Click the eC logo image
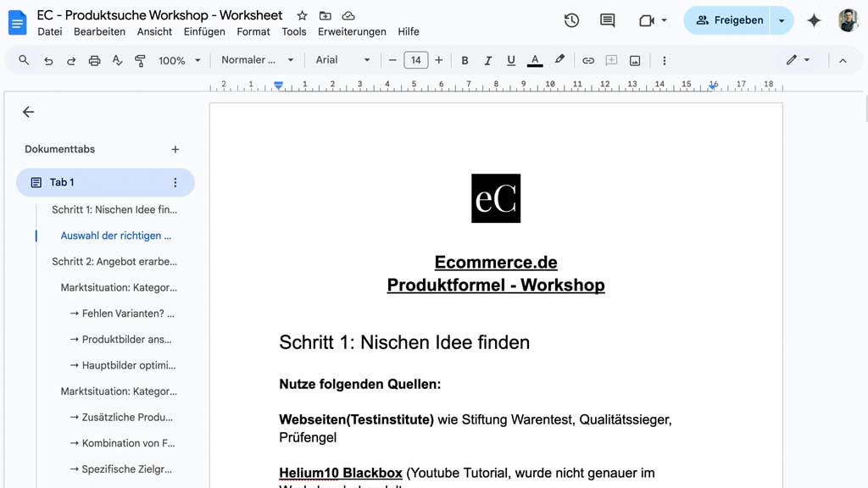 pos(495,198)
